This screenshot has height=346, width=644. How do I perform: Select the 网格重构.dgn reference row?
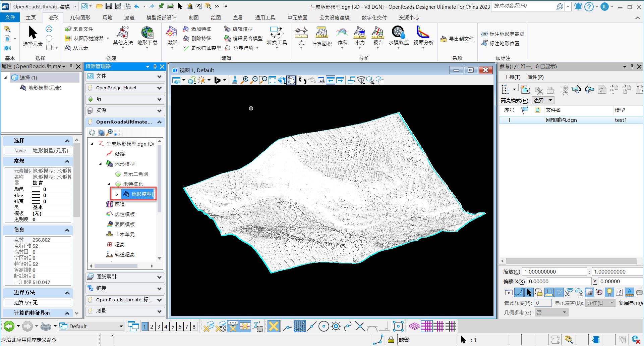click(561, 120)
